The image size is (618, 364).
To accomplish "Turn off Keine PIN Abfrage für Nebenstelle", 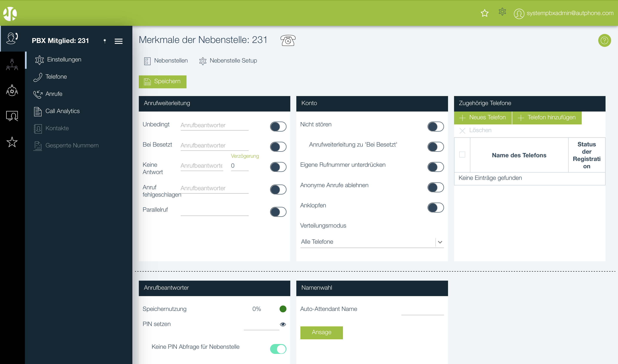I will (278, 349).
